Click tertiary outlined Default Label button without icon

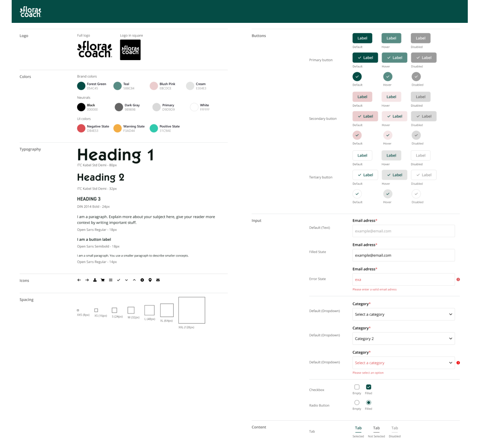362,155
